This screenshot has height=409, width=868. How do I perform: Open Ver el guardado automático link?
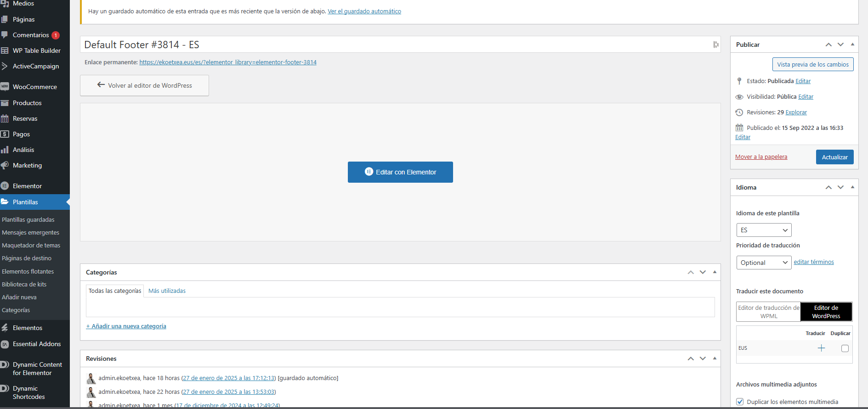pyautogui.click(x=364, y=11)
